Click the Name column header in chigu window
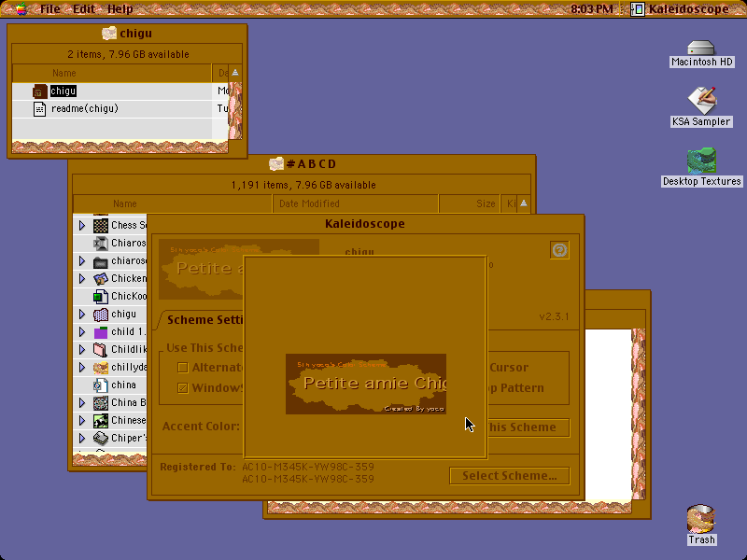Viewport: 747px width, 560px height. pyautogui.click(x=112, y=73)
